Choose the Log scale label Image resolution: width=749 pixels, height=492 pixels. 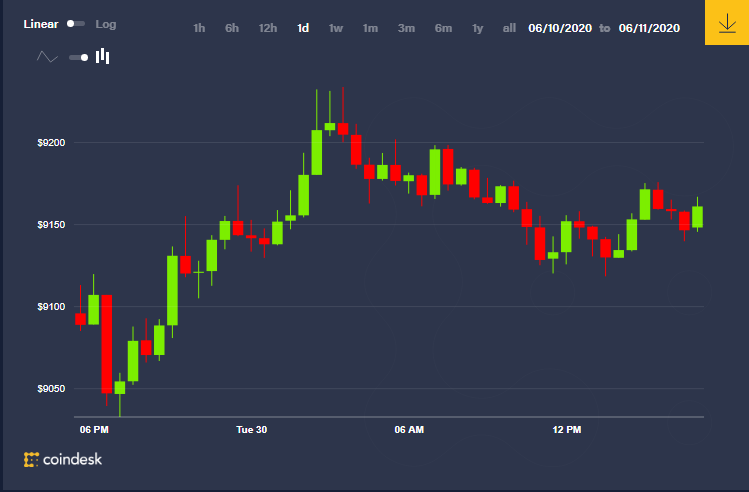[106, 24]
